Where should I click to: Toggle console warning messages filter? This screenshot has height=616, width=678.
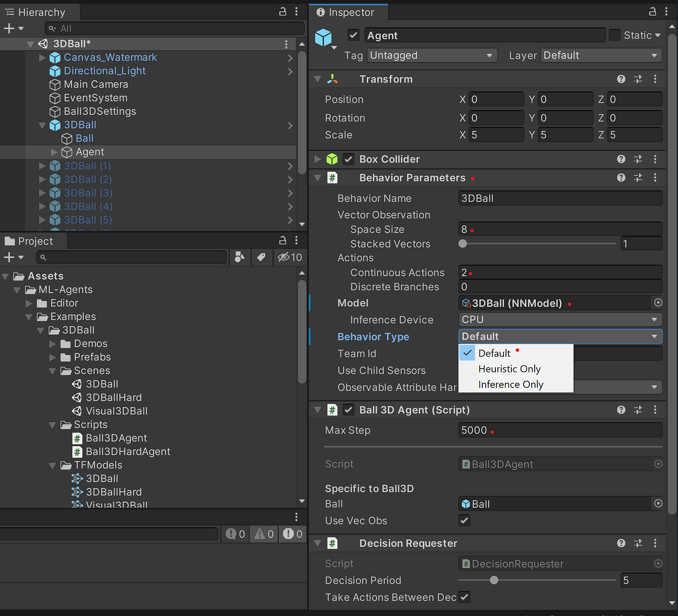click(264, 534)
